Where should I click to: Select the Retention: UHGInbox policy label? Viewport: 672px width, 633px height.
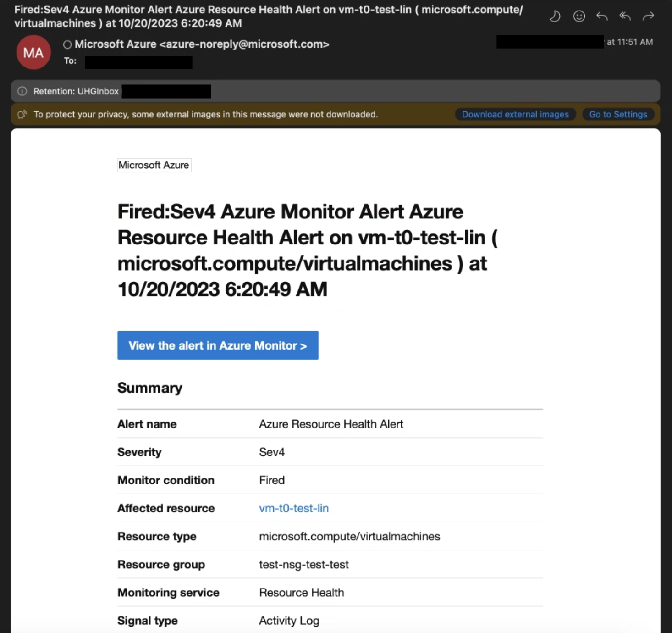pos(76,91)
